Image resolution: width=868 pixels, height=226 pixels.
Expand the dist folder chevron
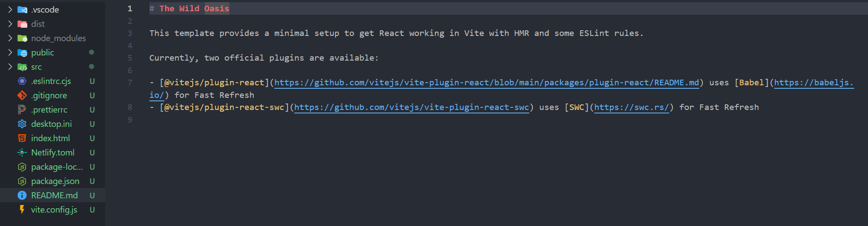tap(10, 24)
